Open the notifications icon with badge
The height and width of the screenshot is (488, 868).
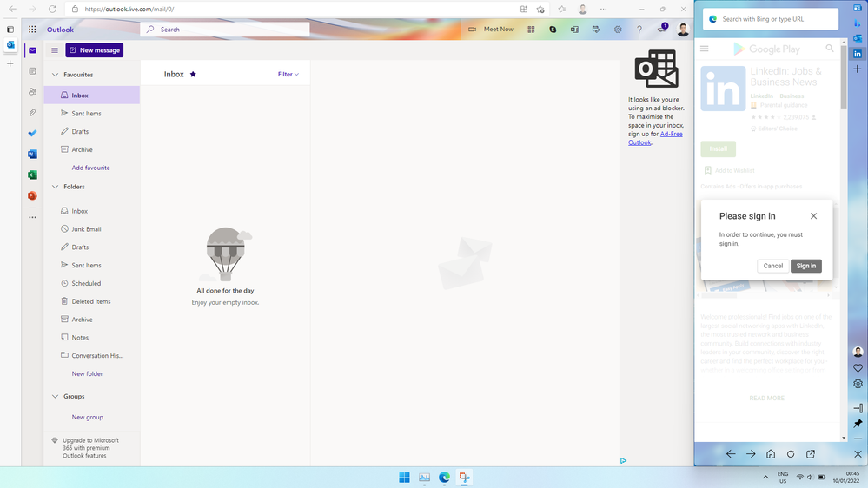(661, 29)
